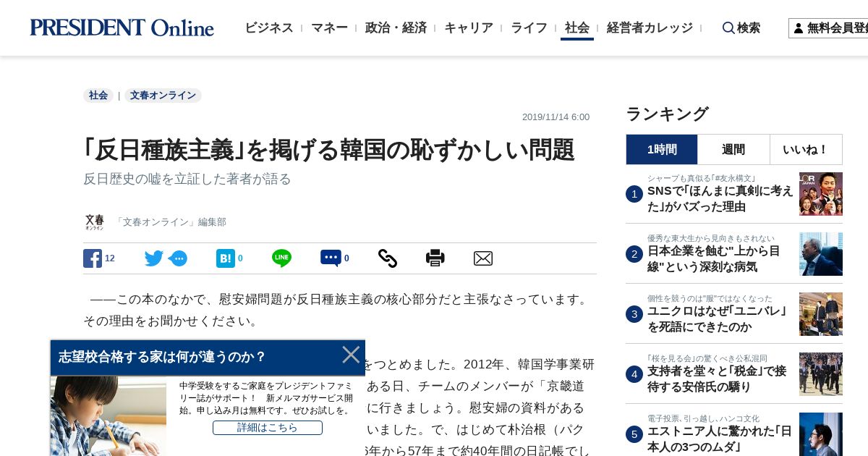Open search with the magnifier icon
Viewport: 868px width, 456px height.
coord(728,28)
